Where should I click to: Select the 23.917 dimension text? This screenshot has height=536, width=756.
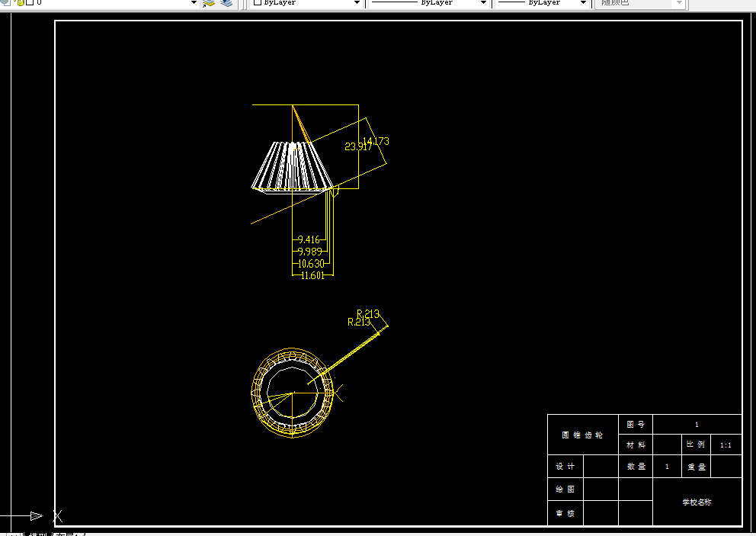pyautogui.click(x=357, y=146)
